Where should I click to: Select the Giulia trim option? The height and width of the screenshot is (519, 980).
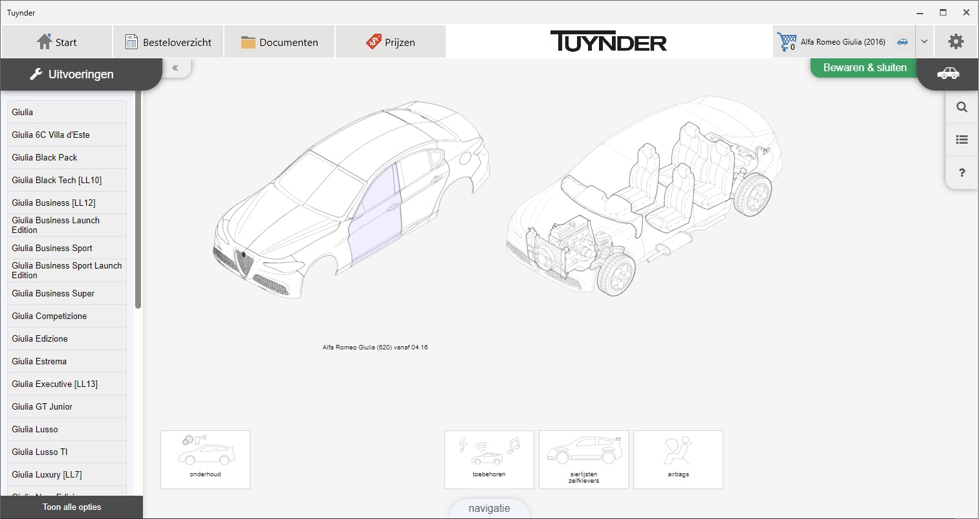(x=67, y=112)
